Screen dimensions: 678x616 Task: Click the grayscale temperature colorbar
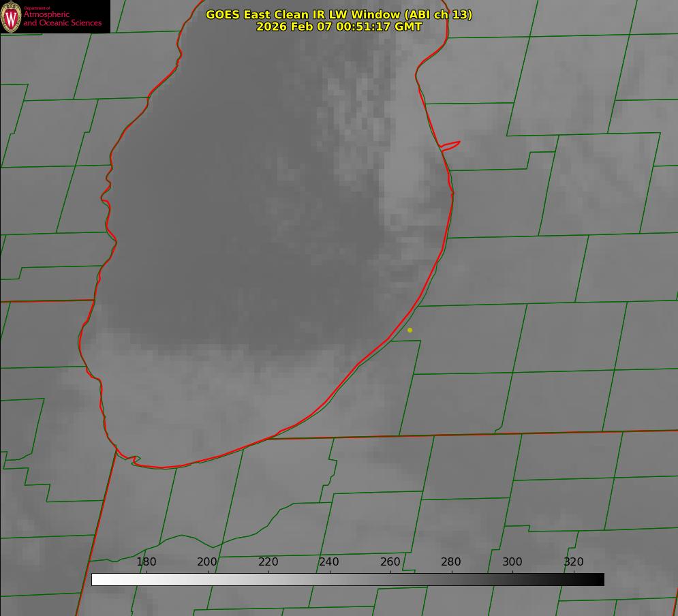tap(348, 579)
